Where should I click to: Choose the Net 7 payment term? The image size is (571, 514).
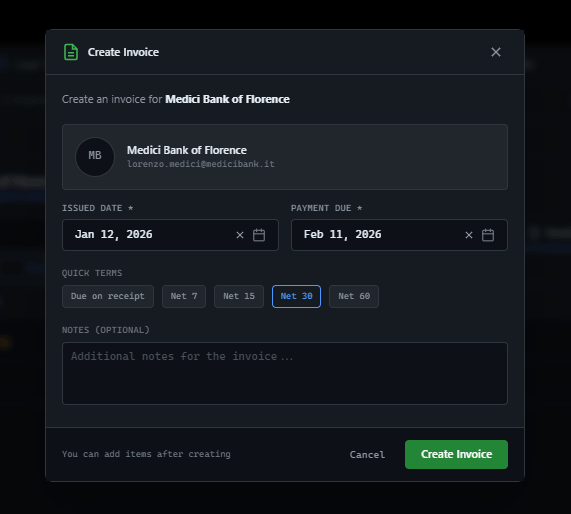click(184, 296)
